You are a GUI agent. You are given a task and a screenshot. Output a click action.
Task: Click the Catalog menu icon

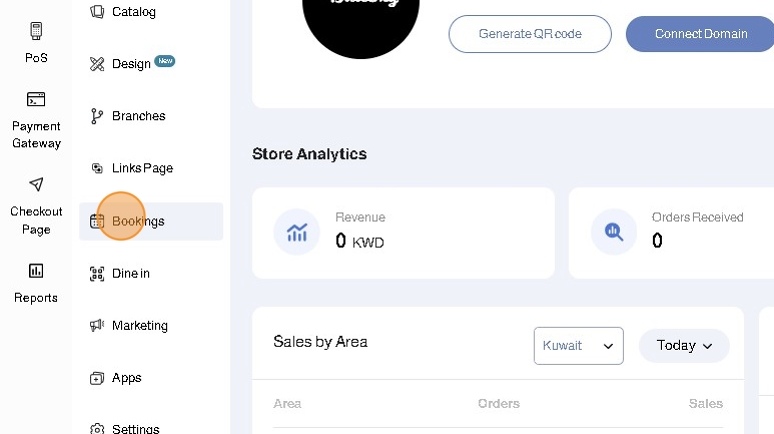click(97, 12)
